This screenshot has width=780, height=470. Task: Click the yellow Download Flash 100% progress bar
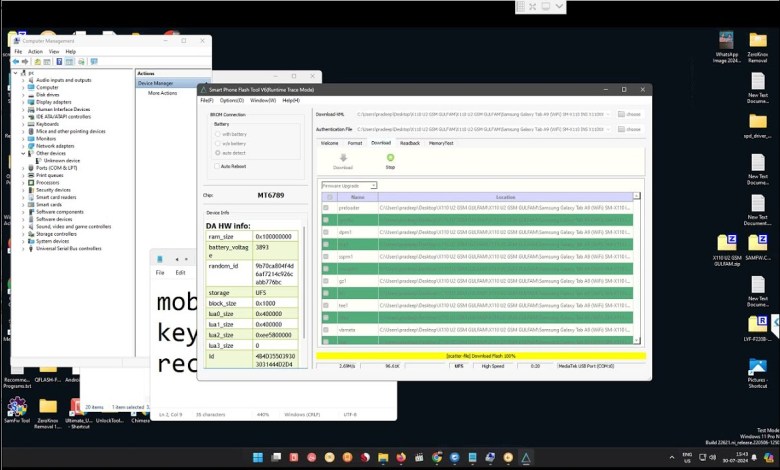[x=481, y=356]
